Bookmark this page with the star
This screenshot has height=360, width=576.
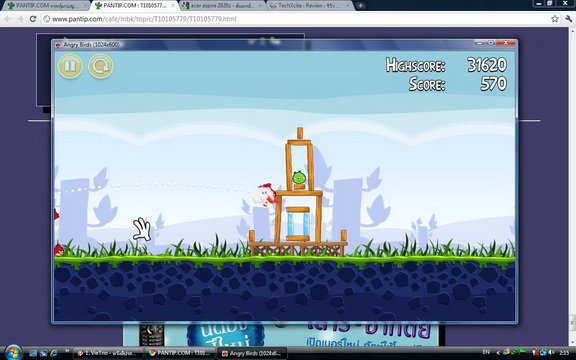[555, 19]
